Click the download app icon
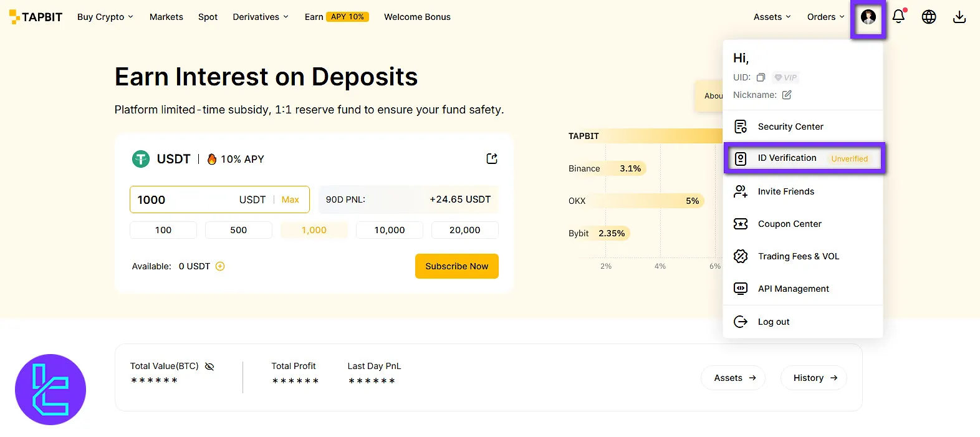980x437 pixels. coord(959,17)
